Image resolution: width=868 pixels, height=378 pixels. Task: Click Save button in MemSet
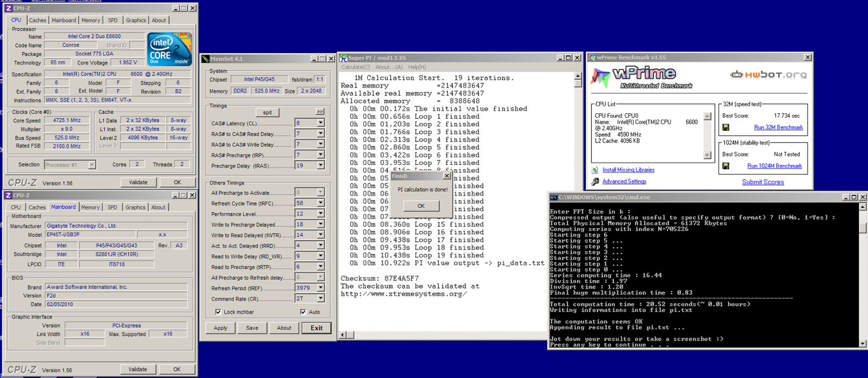click(x=252, y=328)
